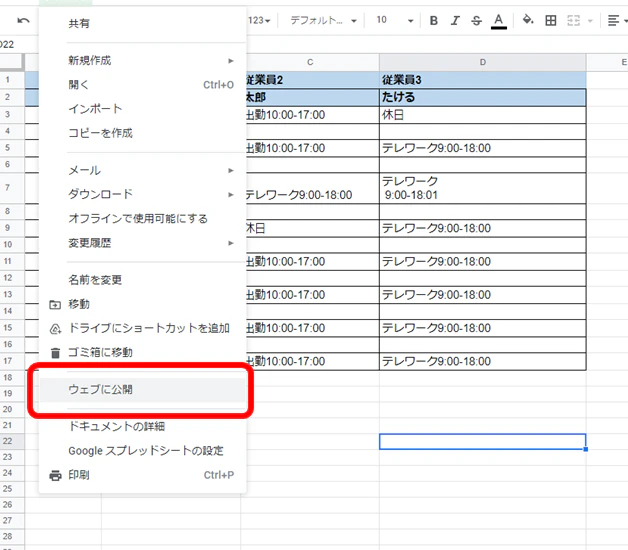Open the borders tool
Screen dimensions: 628x550
pos(551,20)
